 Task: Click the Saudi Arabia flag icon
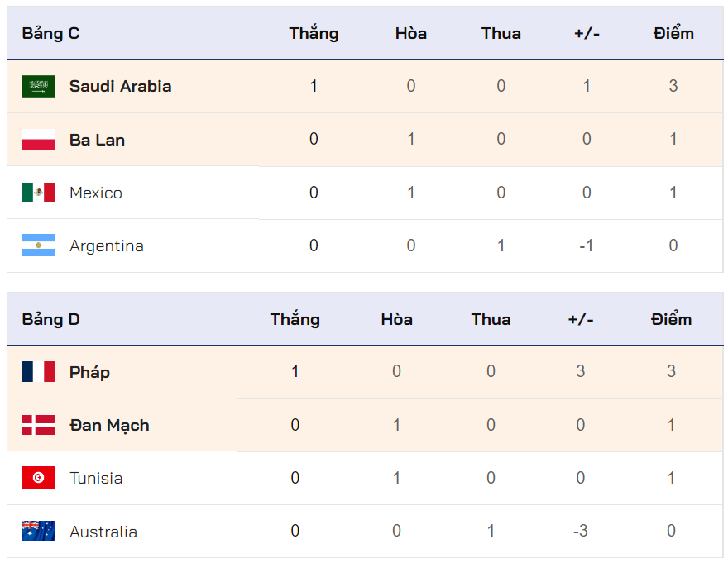(x=38, y=86)
